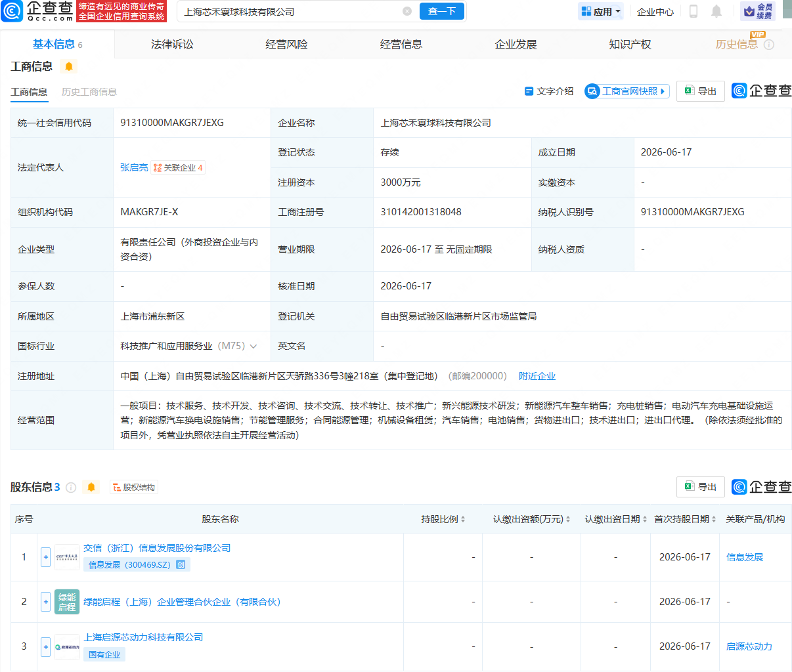Switch to the 企业发展 tab
This screenshot has height=672, width=792.
pyautogui.click(x=516, y=44)
